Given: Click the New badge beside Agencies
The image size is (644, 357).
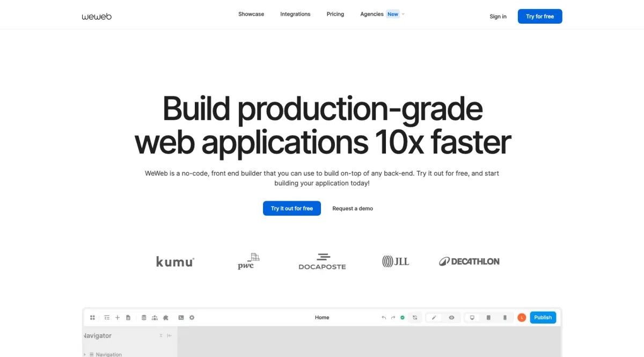Looking at the screenshot, I should [x=393, y=14].
